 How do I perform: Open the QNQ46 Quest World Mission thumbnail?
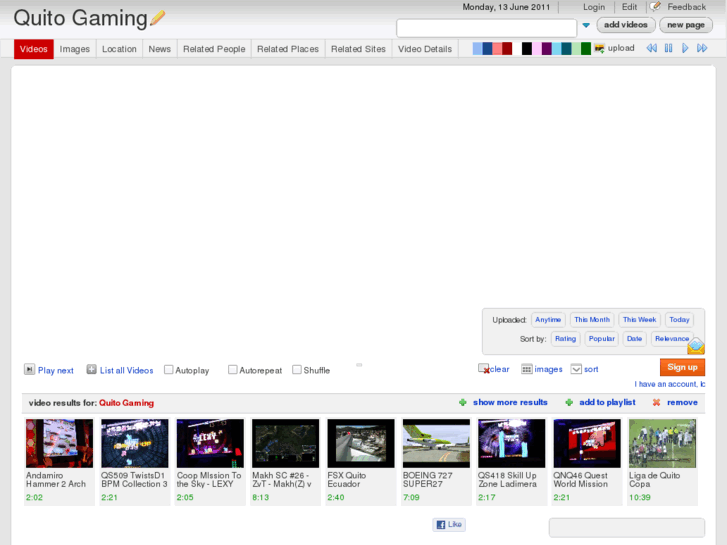click(x=587, y=443)
